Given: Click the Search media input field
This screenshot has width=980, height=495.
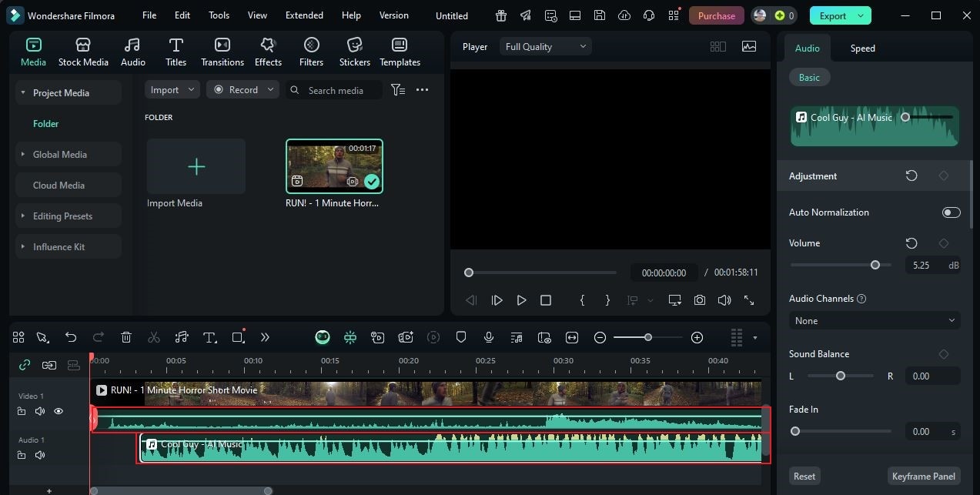Looking at the screenshot, I should [x=334, y=90].
